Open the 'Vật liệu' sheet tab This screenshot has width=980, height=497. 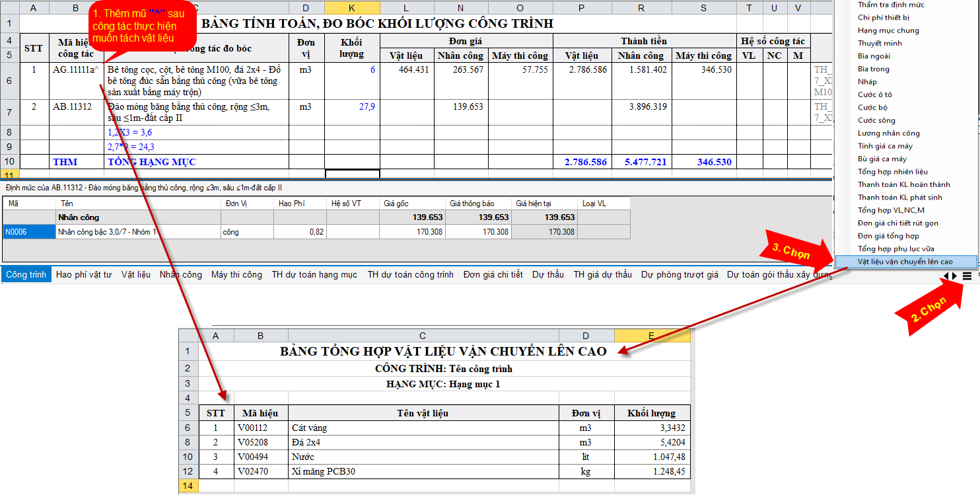click(x=136, y=274)
